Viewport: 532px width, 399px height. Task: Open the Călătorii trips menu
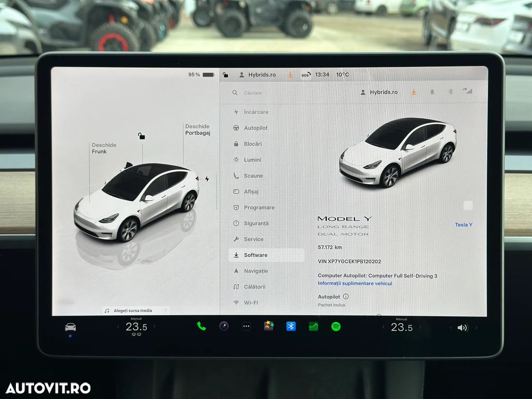(x=250, y=287)
